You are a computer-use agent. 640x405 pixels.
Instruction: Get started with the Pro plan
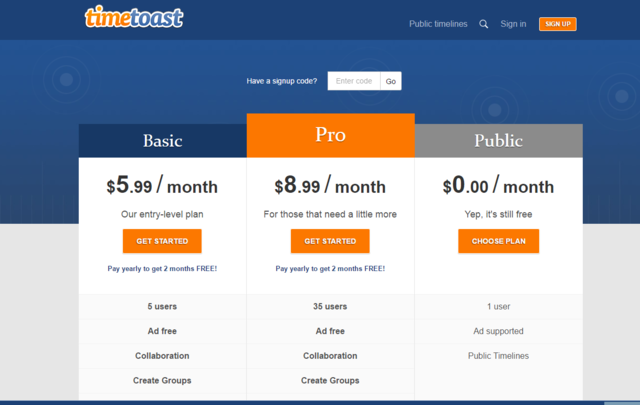(330, 241)
